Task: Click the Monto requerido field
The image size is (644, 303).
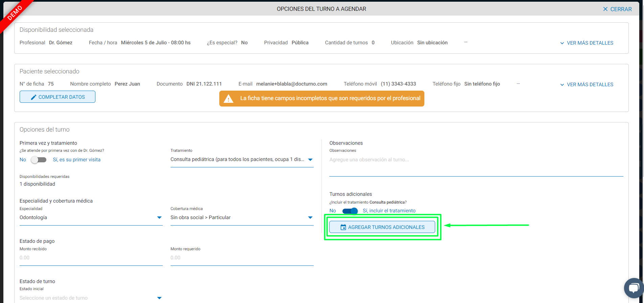Action: (x=242, y=258)
